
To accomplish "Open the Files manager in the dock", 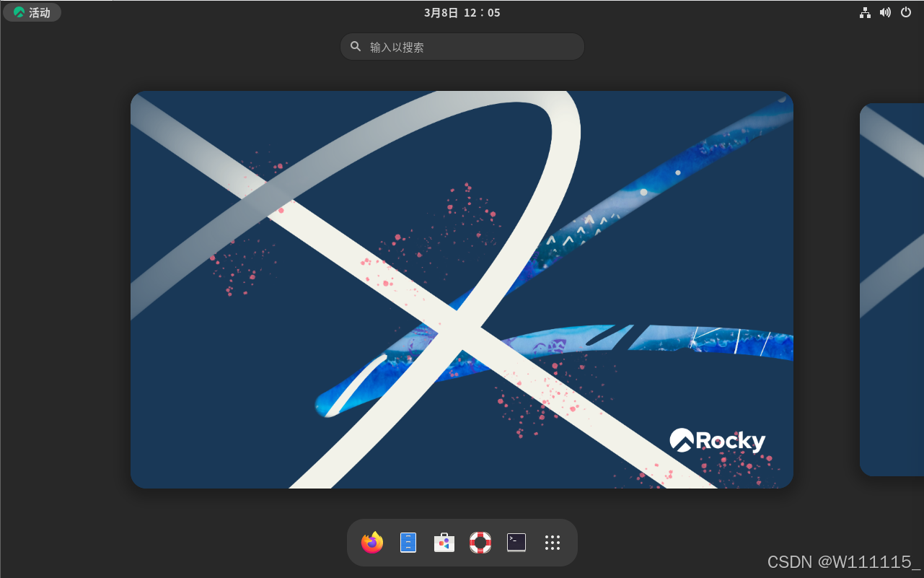I will 408,543.
